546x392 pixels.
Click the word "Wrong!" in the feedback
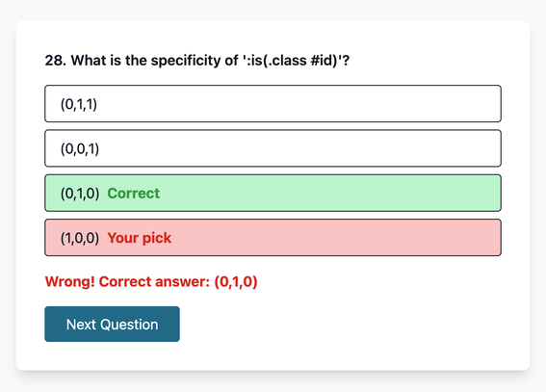click(x=70, y=281)
